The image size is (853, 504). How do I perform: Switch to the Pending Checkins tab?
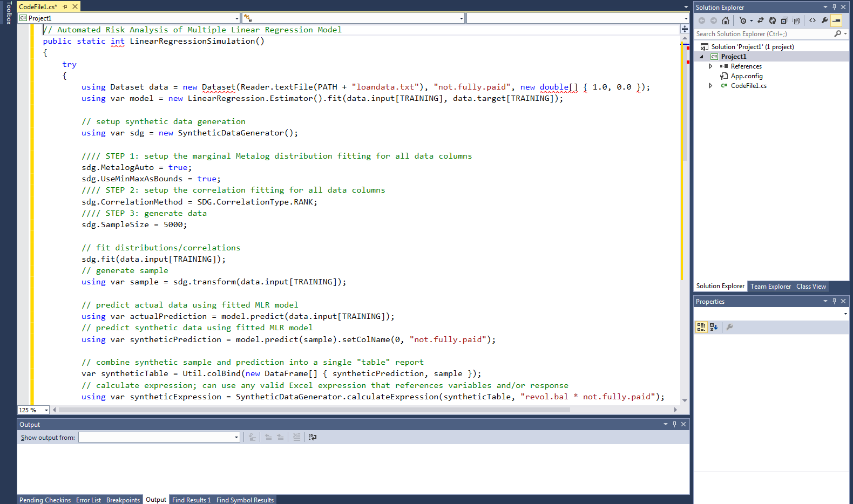tap(45, 500)
